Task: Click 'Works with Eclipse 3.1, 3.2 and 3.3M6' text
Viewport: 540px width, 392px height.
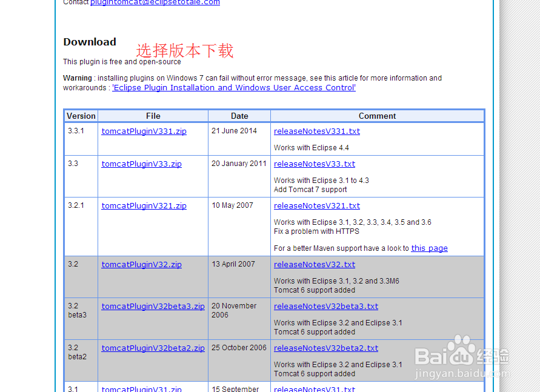Action: click(336, 281)
